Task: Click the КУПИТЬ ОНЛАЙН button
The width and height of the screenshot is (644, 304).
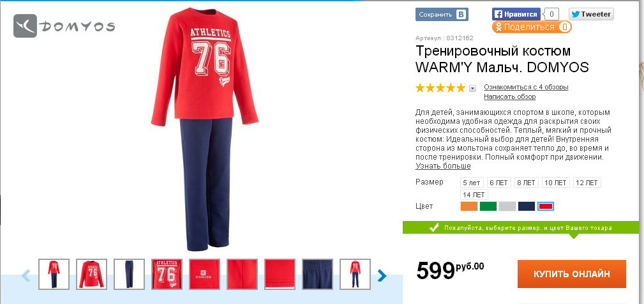Action: [572, 274]
